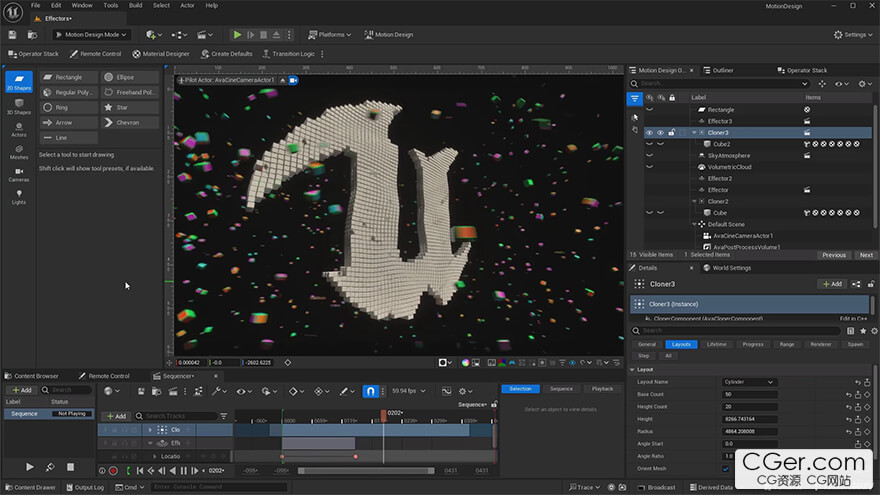The height and width of the screenshot is (495, 880).
Task: Select the Rectangle shape tool
Action: [69, 77]
